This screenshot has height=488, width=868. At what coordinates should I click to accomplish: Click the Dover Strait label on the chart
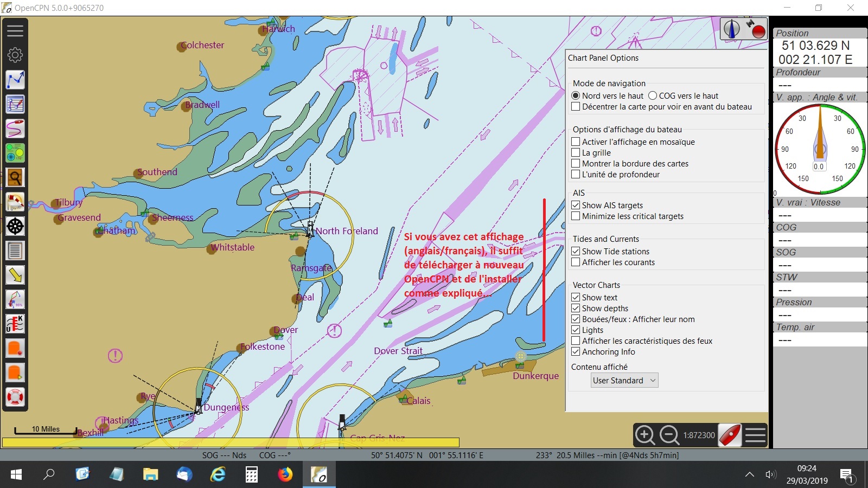[x=398, y=351]
